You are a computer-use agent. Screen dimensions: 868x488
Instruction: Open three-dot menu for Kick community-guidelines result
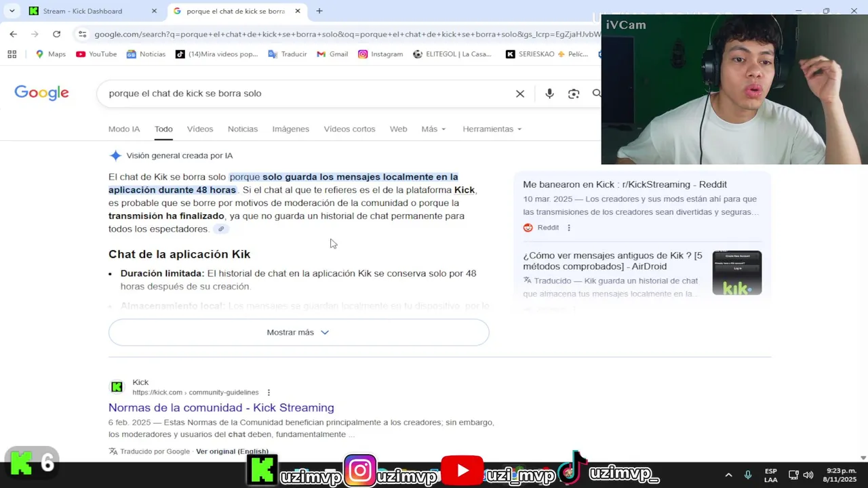click(269, 392)
